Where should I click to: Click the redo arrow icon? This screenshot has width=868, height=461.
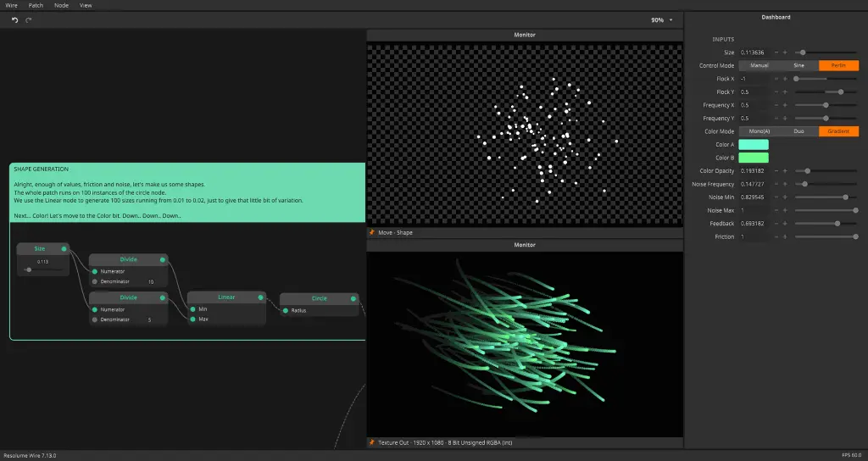pos(28,20)
